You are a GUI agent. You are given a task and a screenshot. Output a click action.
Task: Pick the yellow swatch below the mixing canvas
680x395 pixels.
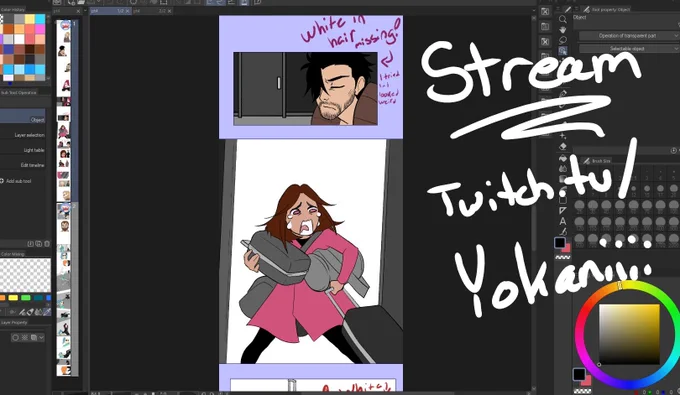coord(13,298)
